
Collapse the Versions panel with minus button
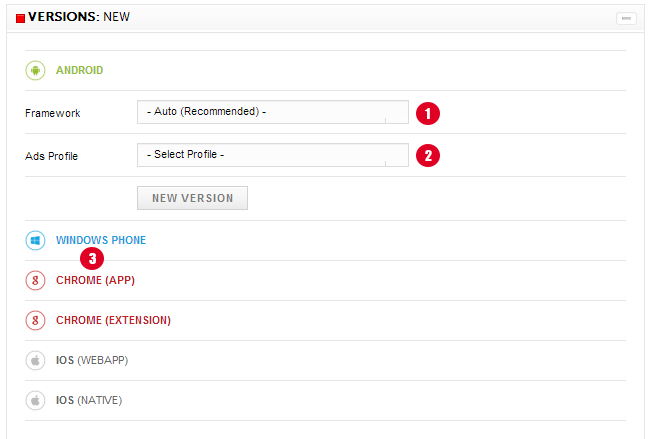626,18
